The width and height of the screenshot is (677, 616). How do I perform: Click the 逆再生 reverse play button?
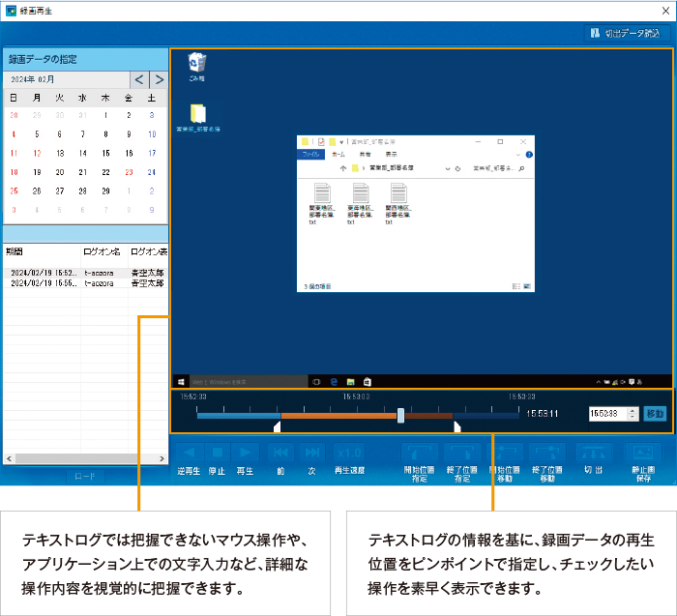(x=189, y=453)
